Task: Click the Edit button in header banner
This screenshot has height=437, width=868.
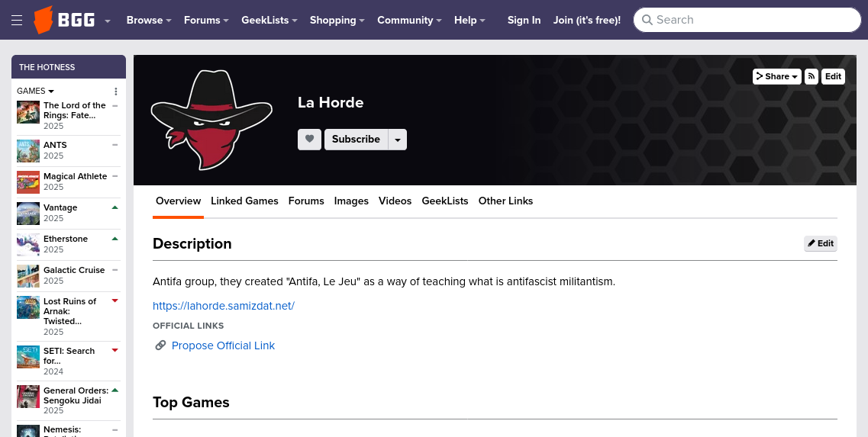Action: click(833, 76)
